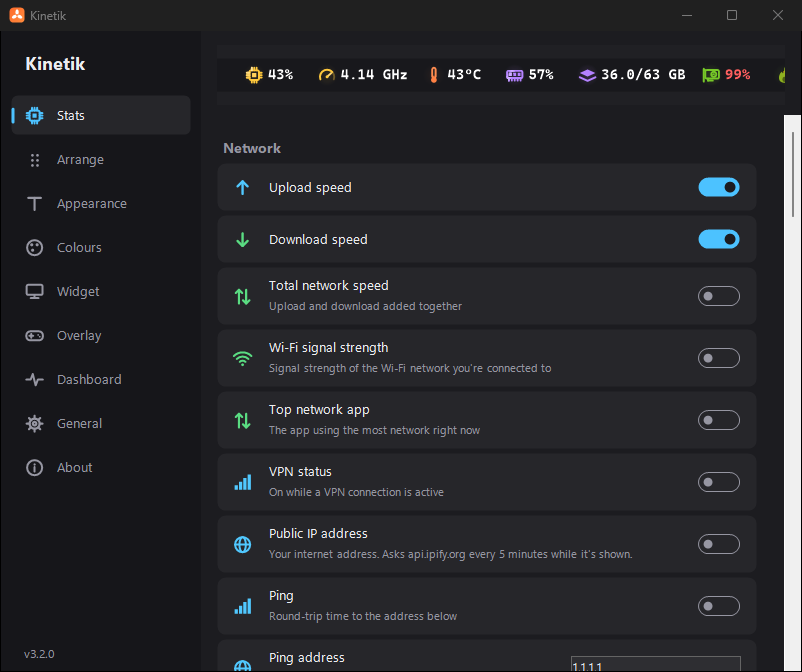
Task: Click the Ping address label
Action: [306, 658]
